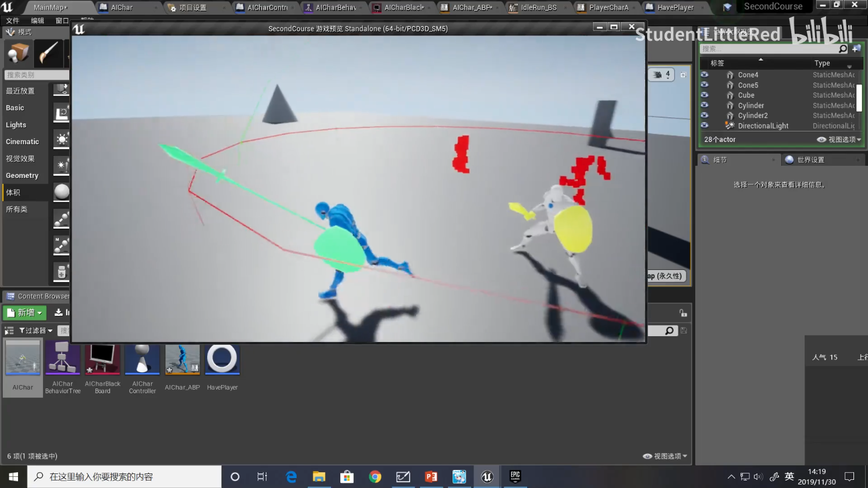Click the World Outliner search magnifier

pos(843,49)
